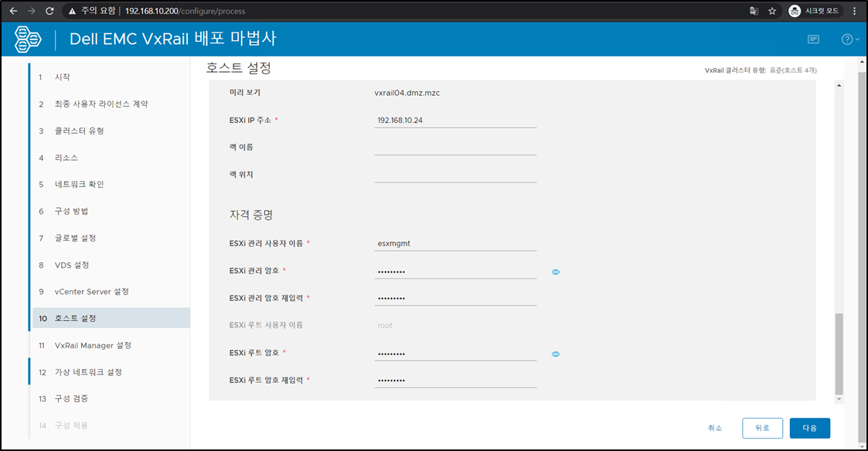Screen dimensions: 868x451
Task: Click the vxrail04.dmz.mzc preview hostname
Action: tap(407, 93)
